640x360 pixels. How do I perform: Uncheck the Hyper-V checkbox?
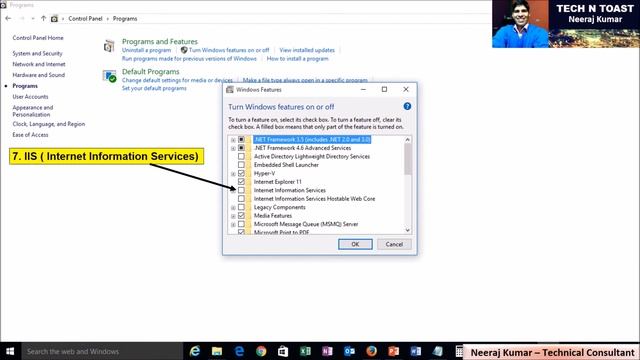[x=241, y=173]
